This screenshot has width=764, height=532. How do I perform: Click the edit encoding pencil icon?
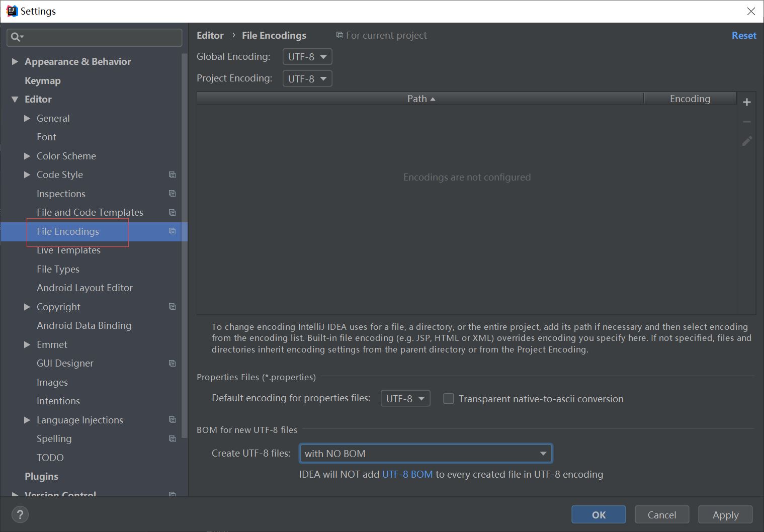[747, 141]
